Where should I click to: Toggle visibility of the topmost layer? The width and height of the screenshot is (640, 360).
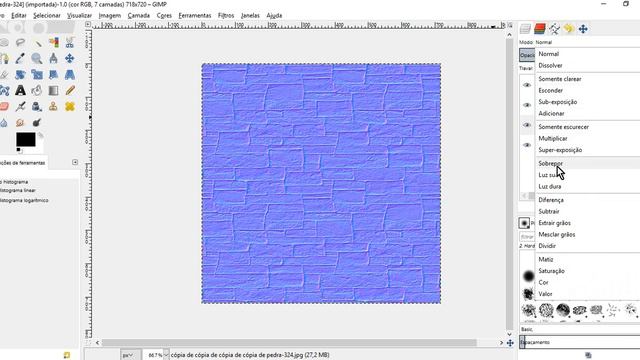tap(527, 85)
